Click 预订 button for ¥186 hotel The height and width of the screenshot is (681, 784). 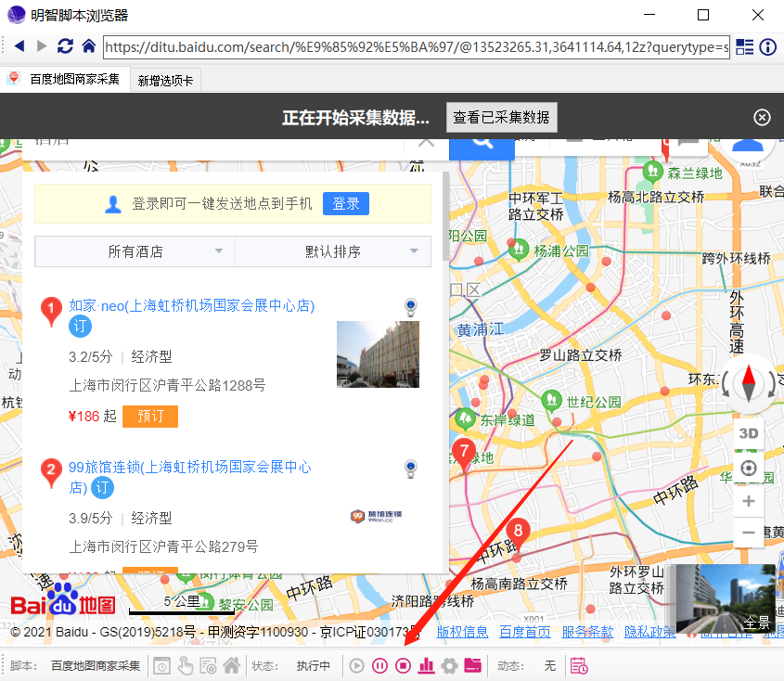click(150, 416)
